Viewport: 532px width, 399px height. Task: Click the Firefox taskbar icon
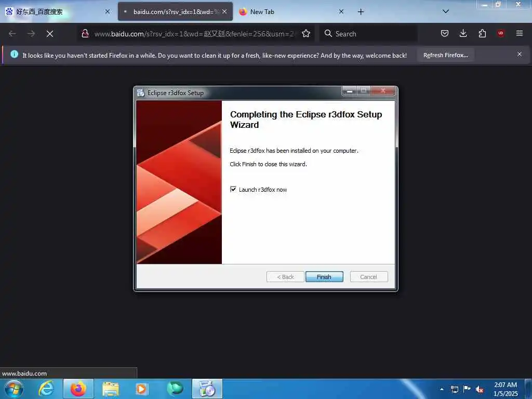(x=78, y=389)
